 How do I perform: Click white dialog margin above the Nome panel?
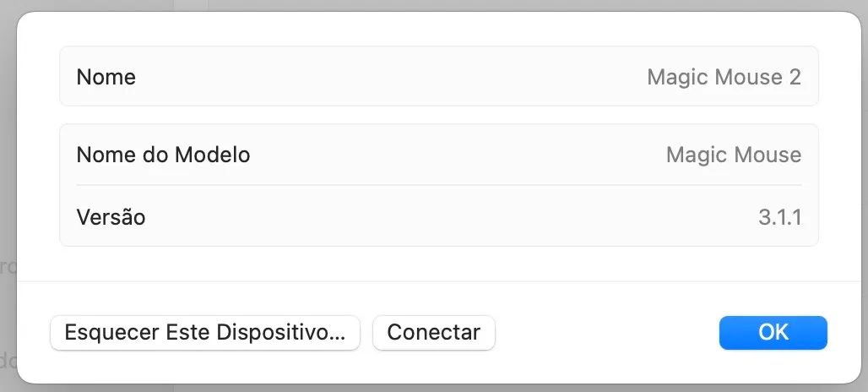(439, 29)
